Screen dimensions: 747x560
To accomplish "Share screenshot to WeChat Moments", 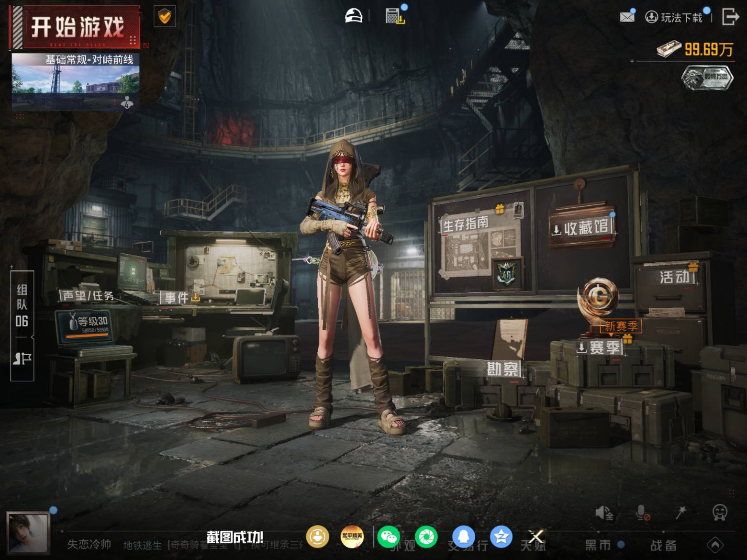I will (x=426, y=537).
